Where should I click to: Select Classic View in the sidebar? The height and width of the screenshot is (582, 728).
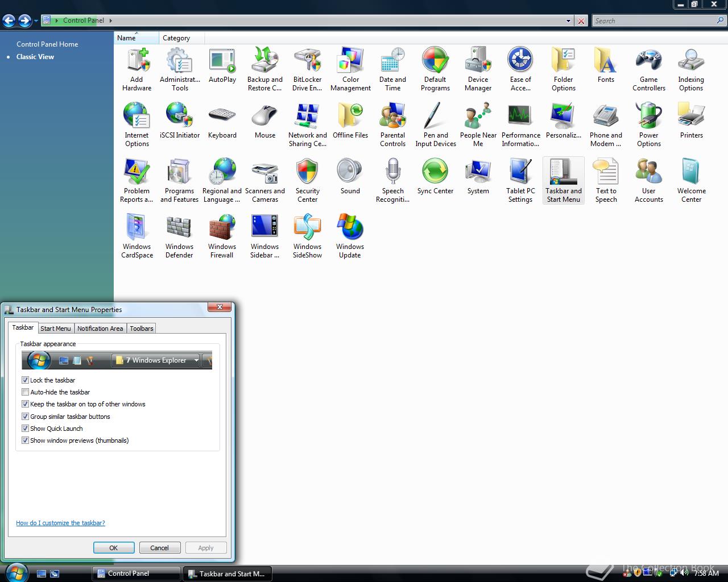[35, 57]
